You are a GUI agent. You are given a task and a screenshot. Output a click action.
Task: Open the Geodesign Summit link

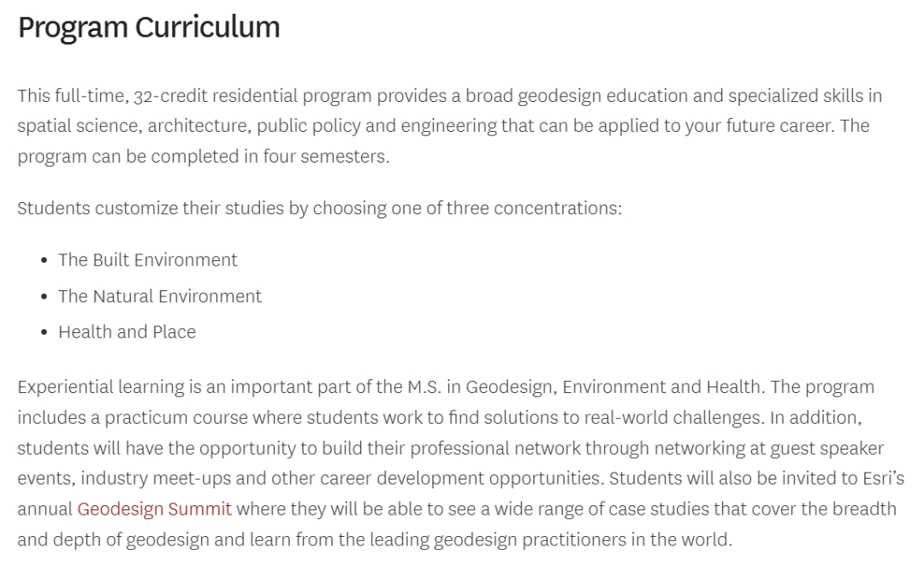click(x=154, y=509)
